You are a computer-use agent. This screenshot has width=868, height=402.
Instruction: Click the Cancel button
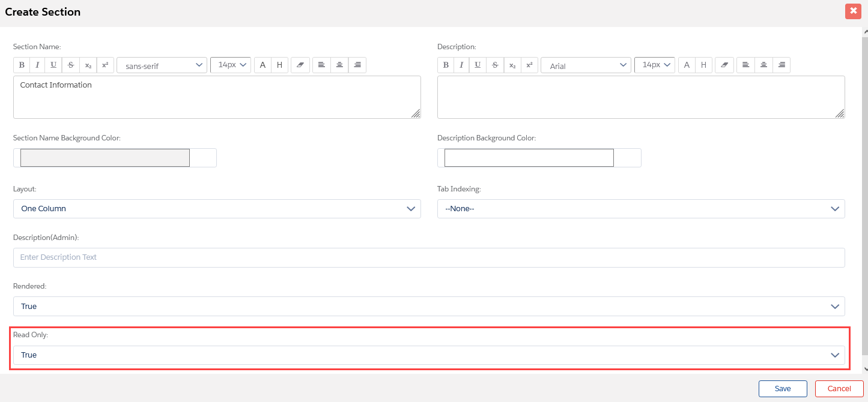(839, 389)
